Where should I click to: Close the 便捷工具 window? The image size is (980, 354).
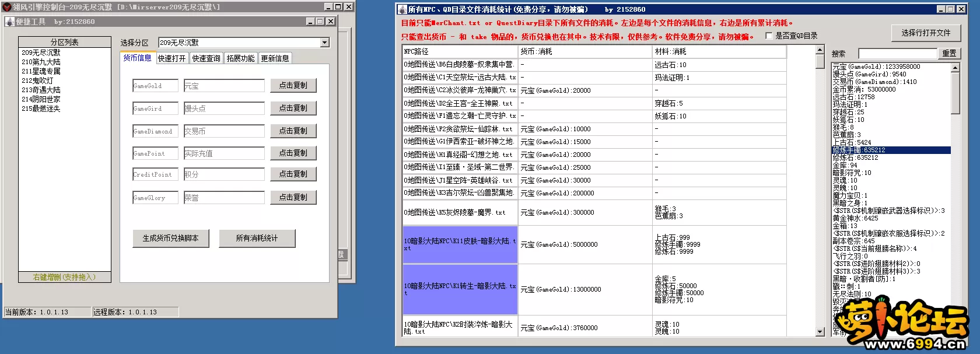[330, 21]
